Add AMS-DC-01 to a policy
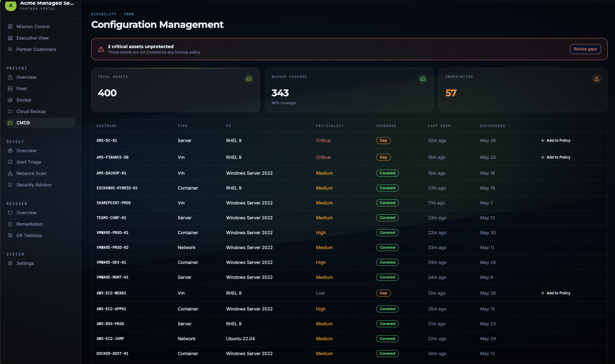This screenshot has height=364, width=615. [x=555, y=141]
